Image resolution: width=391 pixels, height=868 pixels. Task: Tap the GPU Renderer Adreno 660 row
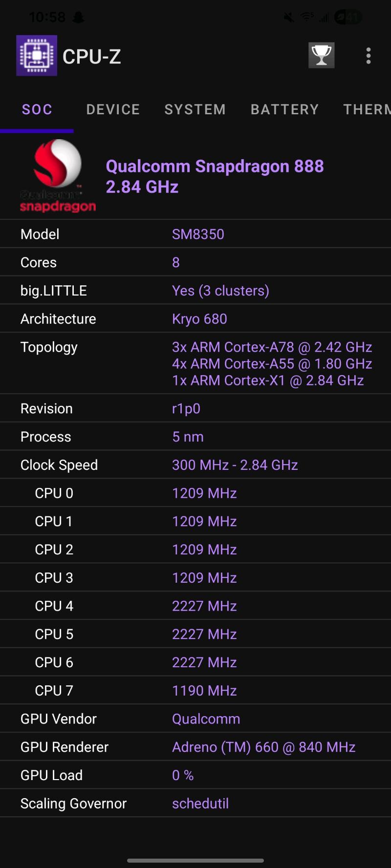[x=195, y=747]
